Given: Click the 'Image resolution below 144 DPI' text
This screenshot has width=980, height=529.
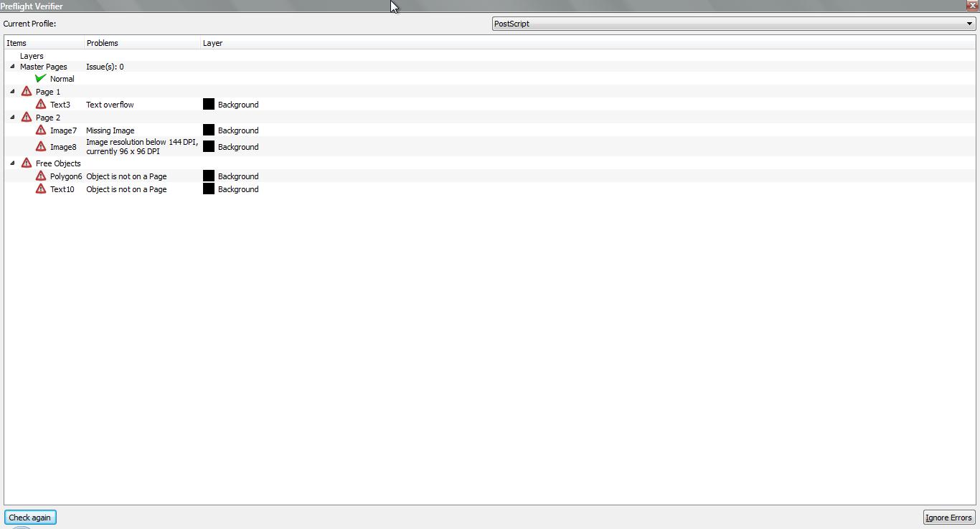Looking at the screenshot, I should tap(142, 147).
